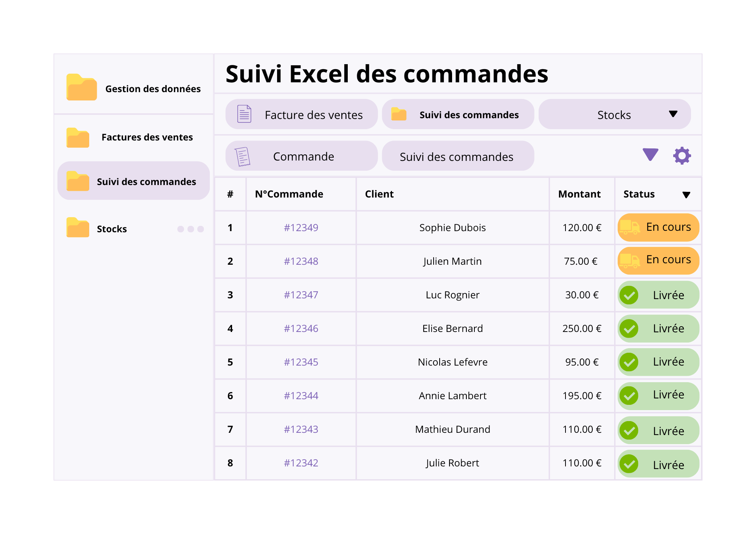Click the Gestion des données folder icon
The image size is (756, 534).
coord(81,88)
